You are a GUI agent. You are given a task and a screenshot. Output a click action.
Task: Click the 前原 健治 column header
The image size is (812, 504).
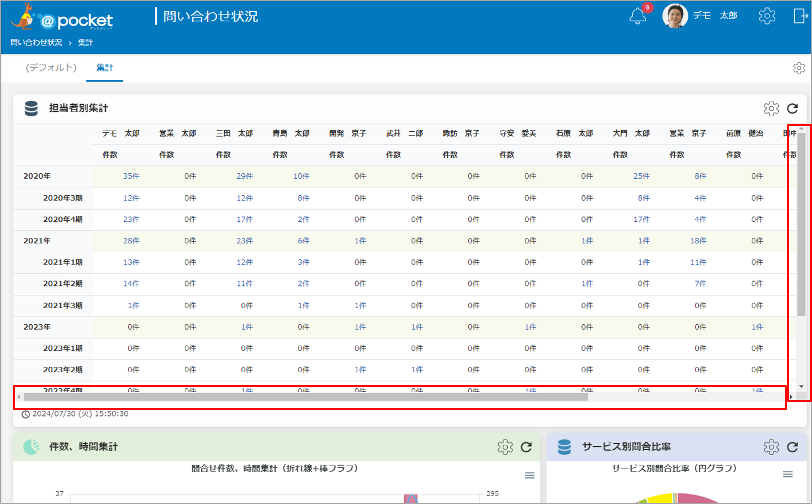click(744, 133)
